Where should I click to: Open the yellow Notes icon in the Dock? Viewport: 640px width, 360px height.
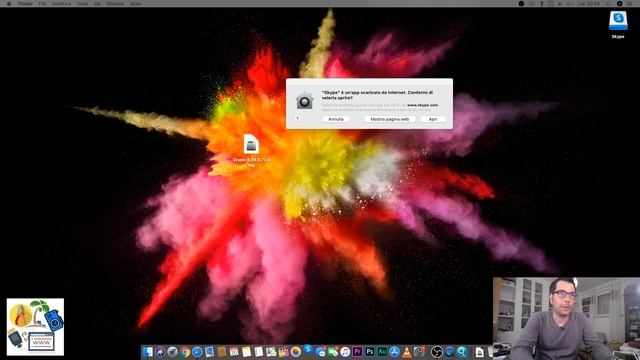(246, 352)
